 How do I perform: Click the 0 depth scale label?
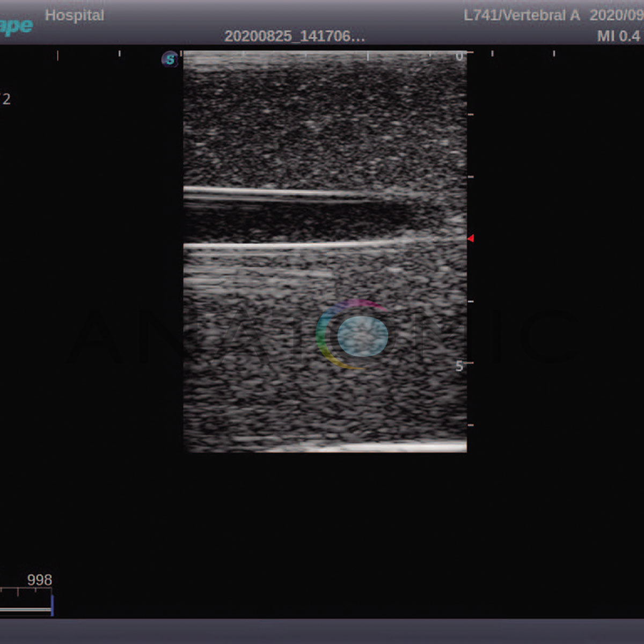click(459, 56)
